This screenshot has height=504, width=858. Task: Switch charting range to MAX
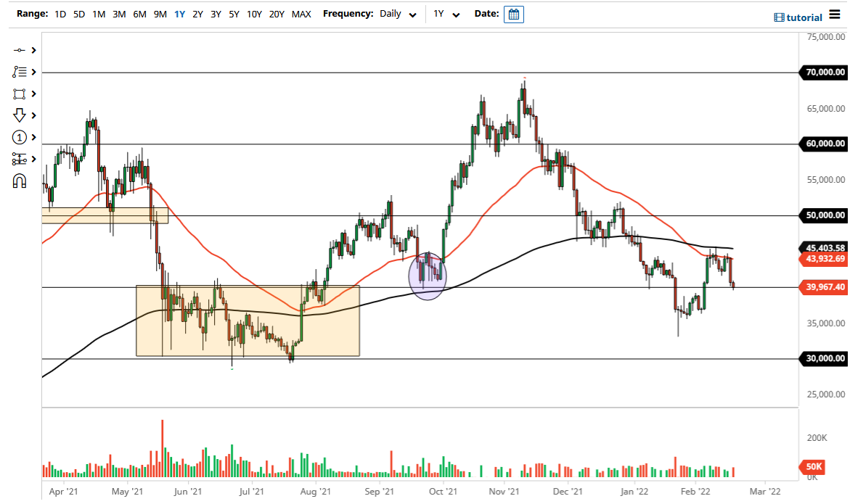coord(301,14)
